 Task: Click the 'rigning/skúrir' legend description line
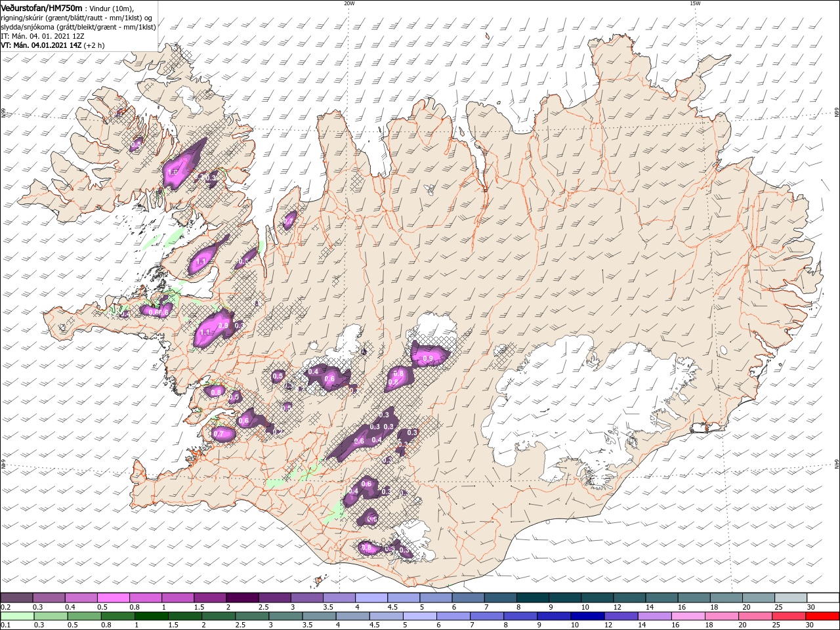(77, 17)
